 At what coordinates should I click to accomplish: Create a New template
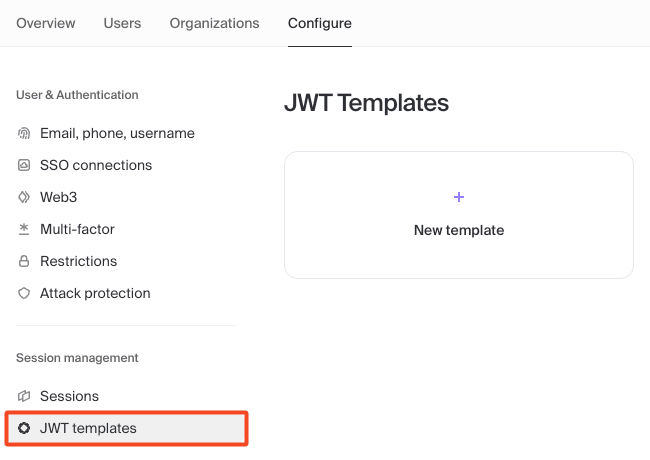coord(459,215)
